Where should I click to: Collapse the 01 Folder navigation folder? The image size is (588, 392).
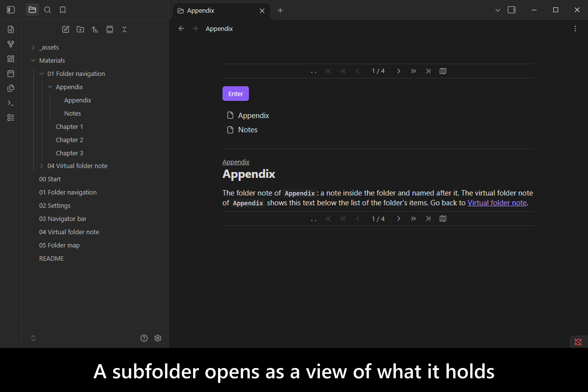42,74
